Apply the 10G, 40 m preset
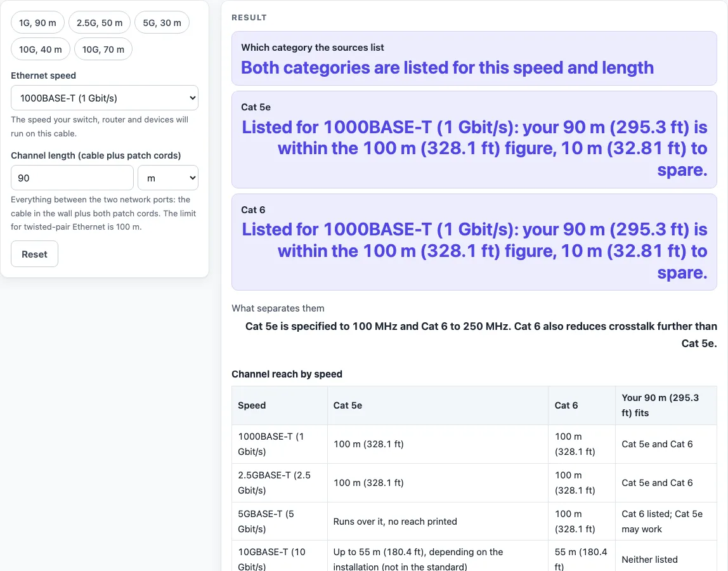The height and width of the screenshot is (571, 728). coord(41,49)
